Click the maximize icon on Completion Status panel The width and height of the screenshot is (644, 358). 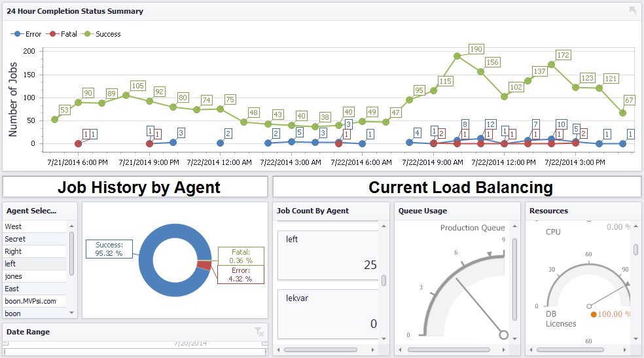632,10
